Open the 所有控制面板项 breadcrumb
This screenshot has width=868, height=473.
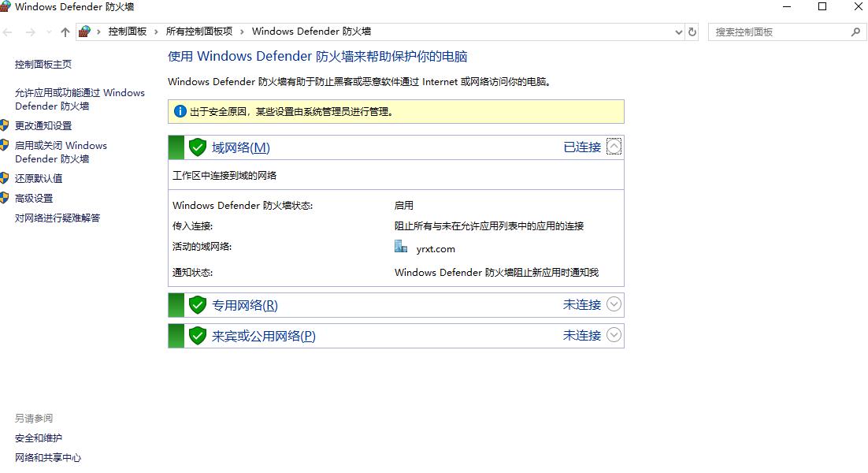coord(199,32)
